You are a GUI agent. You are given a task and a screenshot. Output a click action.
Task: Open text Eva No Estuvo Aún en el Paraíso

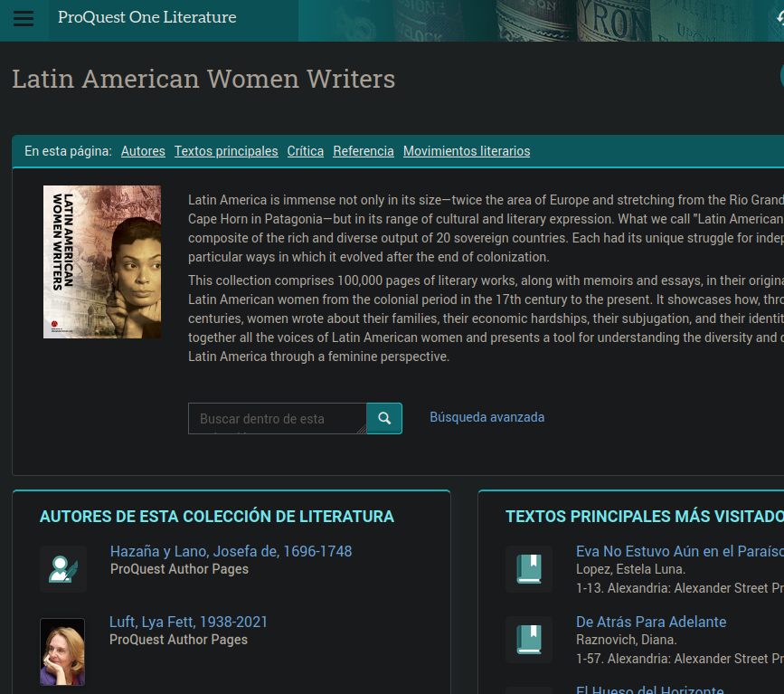[x=679, y=551]
